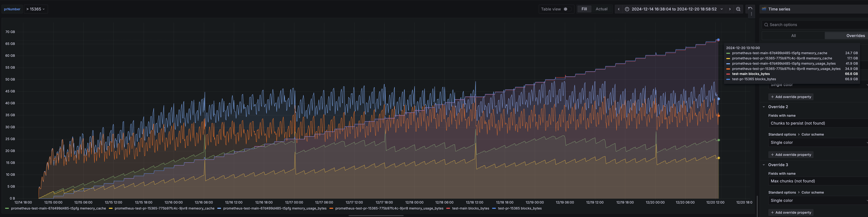Collapse the Override 3 section
Screen dimensions: 868x217
[x=764, y=165]
